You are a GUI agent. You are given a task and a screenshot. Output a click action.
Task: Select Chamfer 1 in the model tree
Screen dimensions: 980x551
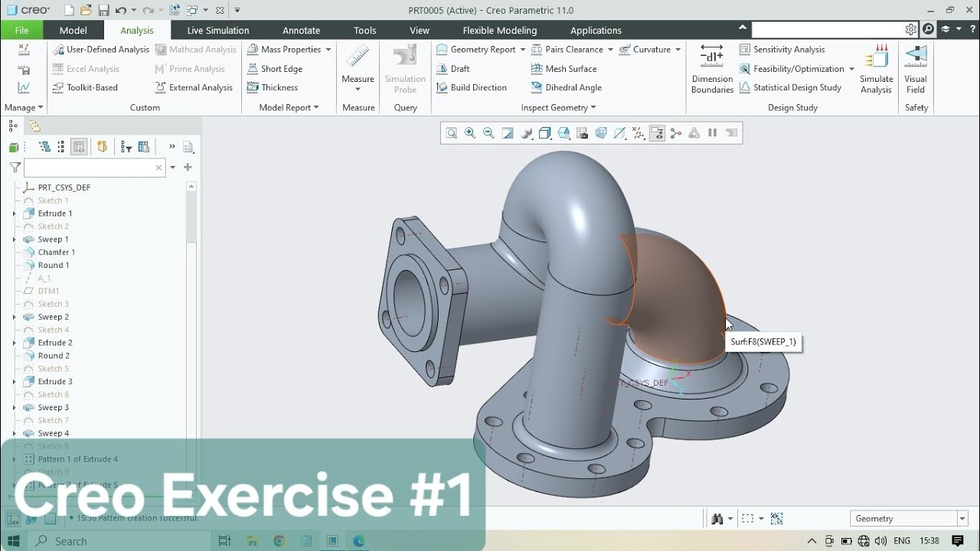[x=57, y=253]
